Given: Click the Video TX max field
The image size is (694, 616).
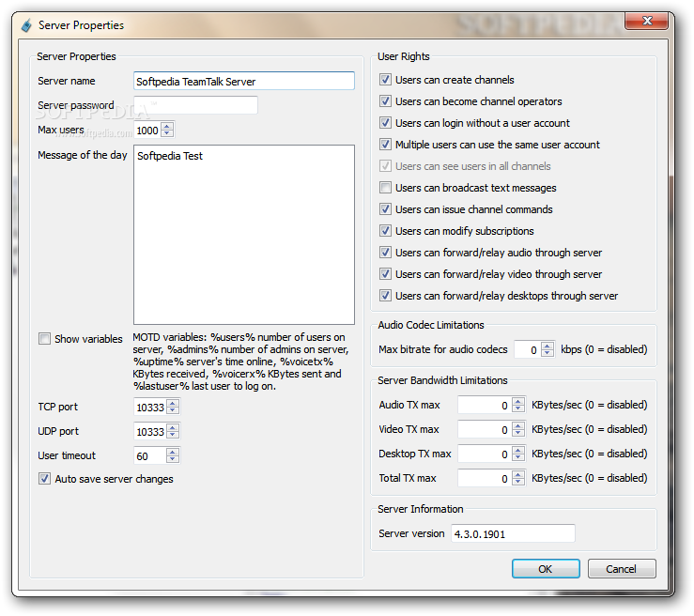Looking at the screenshot, I should point(485,429).
